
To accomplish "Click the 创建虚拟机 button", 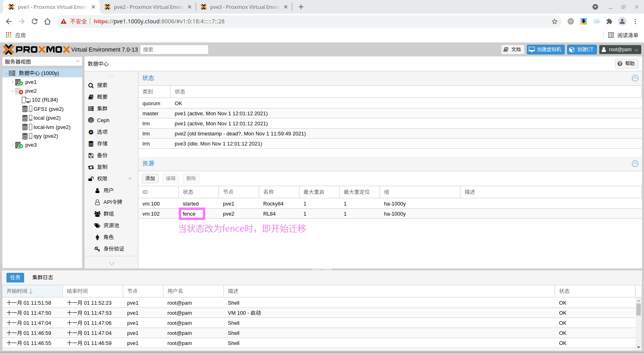I will (x=545, y=50).
